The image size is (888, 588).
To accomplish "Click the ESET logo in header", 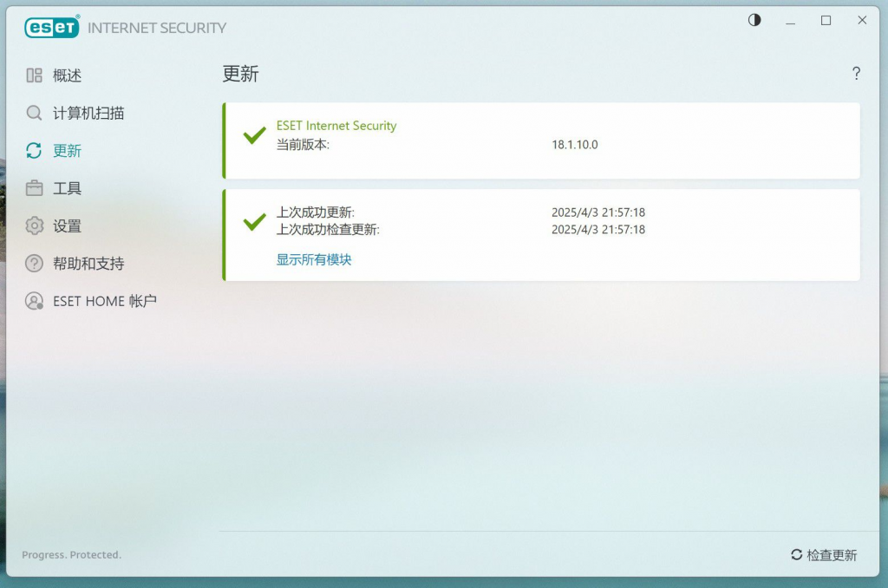I will 52,27.
